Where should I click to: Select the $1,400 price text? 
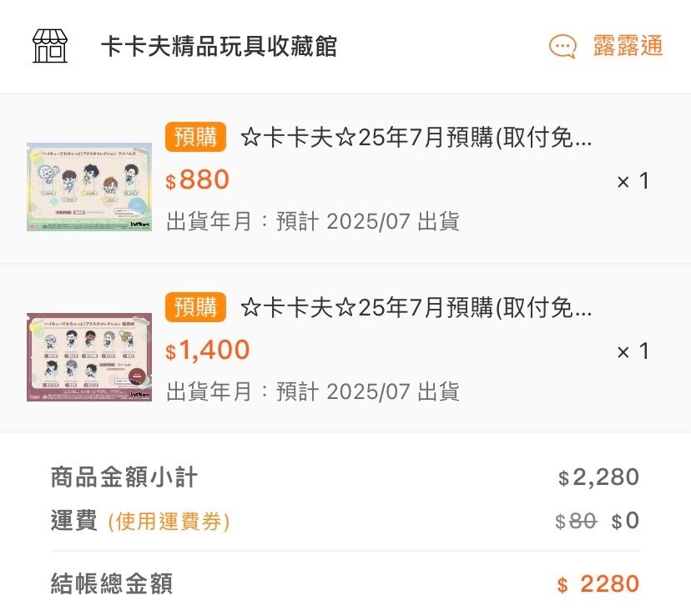pyautogui.click(x=208, y=351)
